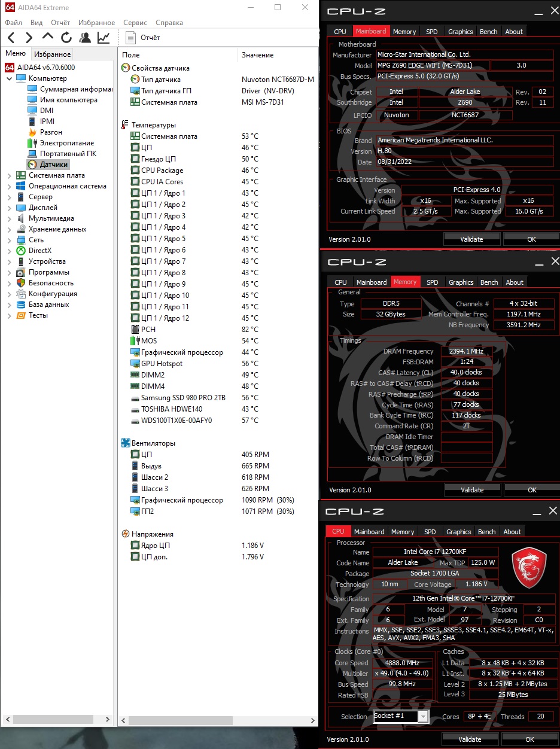Select the PCH temperature row
The height and width of the screenshot is (749, 560).
click(x=218, y=330)
